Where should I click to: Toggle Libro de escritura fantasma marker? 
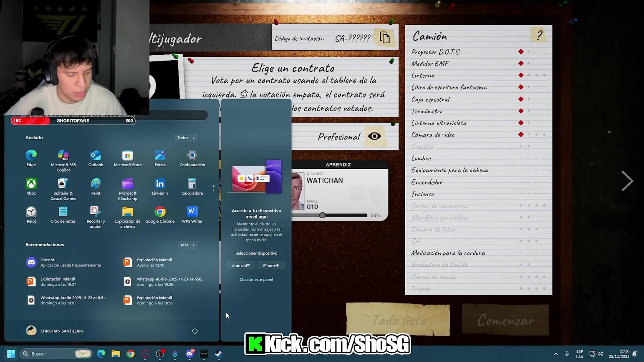click(521, 87)
